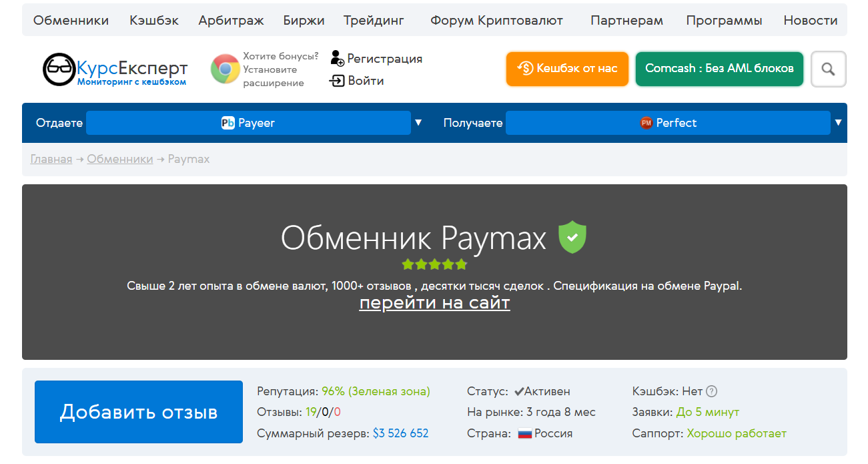Click the coin icon in Кешбэк button

[525, 68]
